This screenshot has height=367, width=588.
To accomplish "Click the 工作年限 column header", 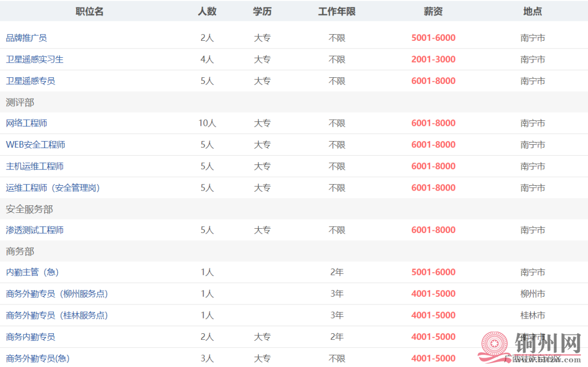I will coord(336,11).
